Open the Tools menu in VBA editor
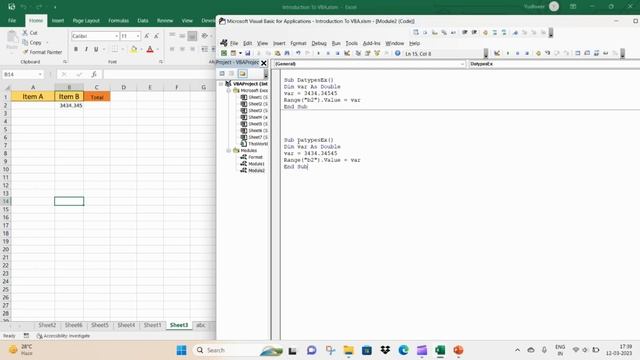 tap(351, 43)
